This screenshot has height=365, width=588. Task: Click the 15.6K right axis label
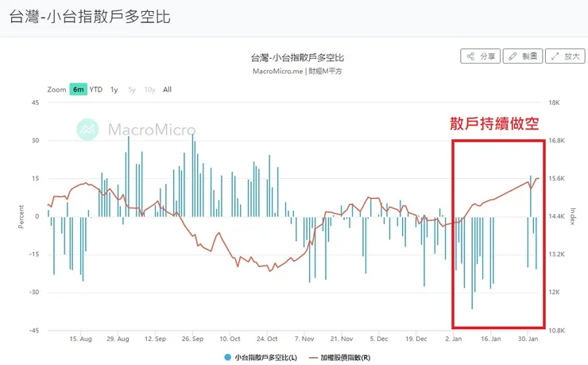click(556, 179)
